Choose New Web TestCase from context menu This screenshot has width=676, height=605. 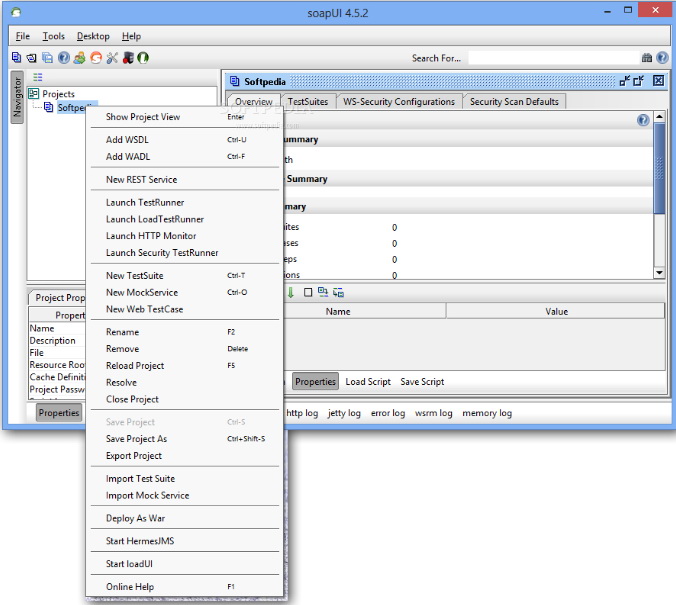point(185,309)
